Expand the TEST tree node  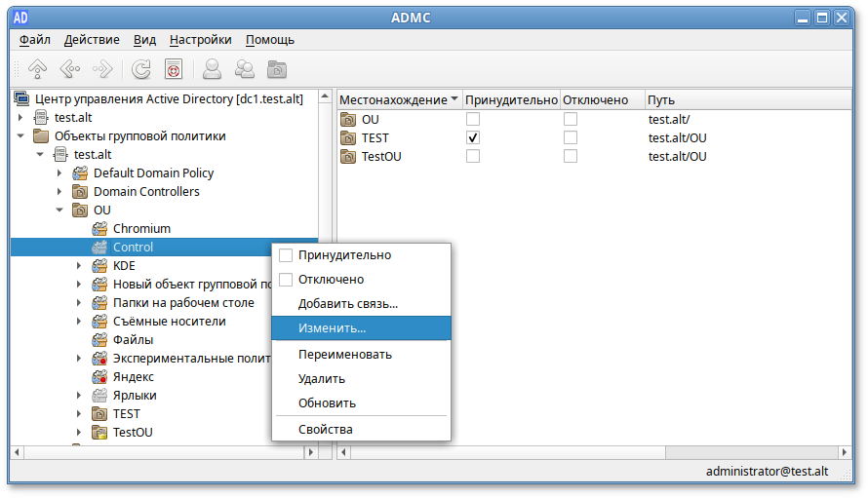coord(79,414)
